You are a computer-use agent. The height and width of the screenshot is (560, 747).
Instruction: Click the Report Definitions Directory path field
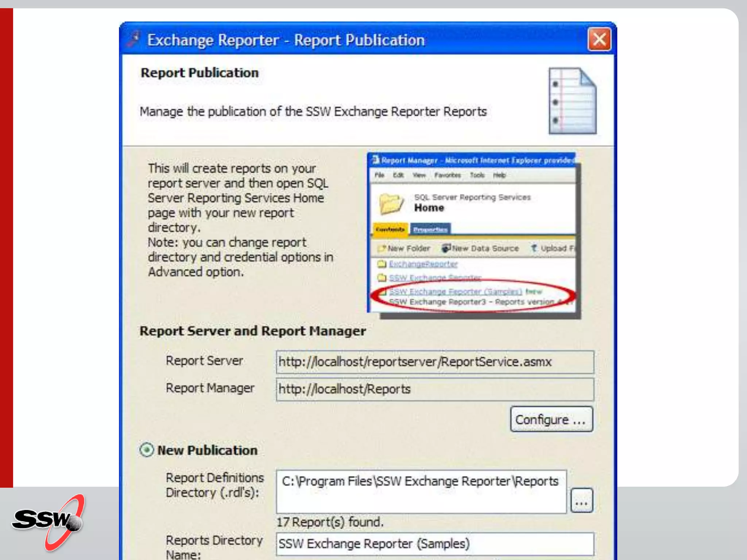point(421,491)
